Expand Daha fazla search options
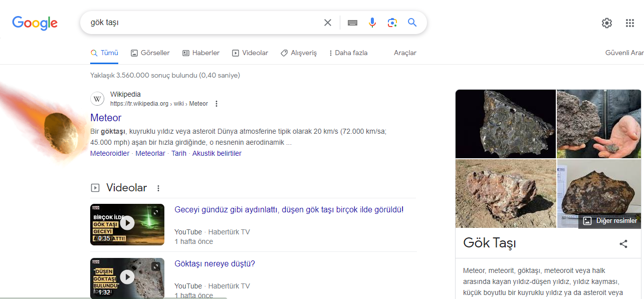 pos(348,53)
